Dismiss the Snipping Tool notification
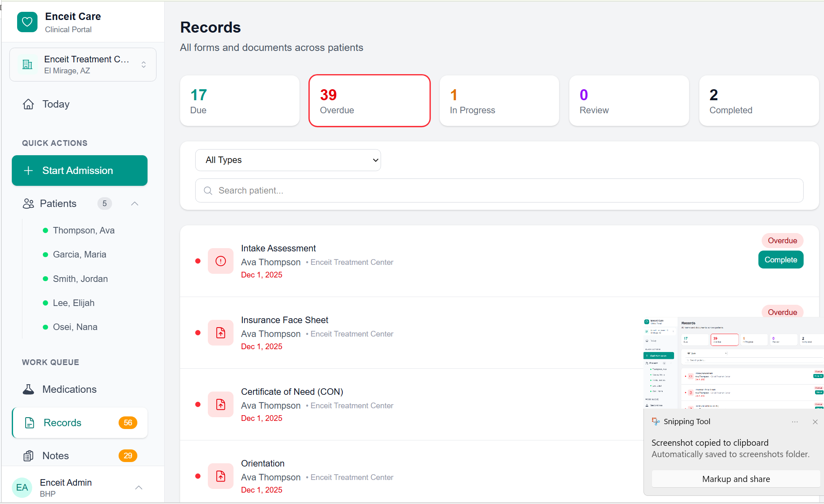824x504 pixels. click(815, 422)
